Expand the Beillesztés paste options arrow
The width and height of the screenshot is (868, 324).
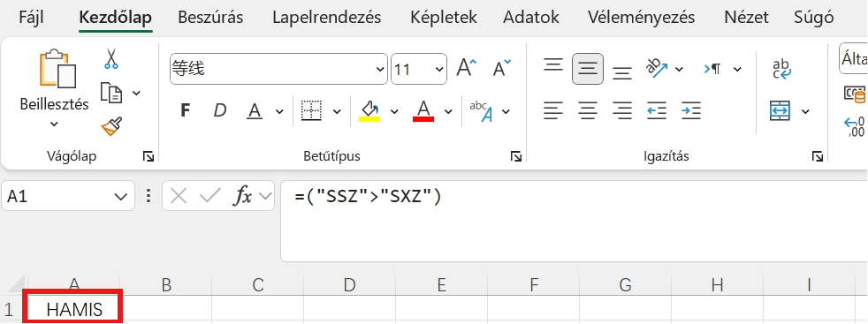[x=54, y=124]
